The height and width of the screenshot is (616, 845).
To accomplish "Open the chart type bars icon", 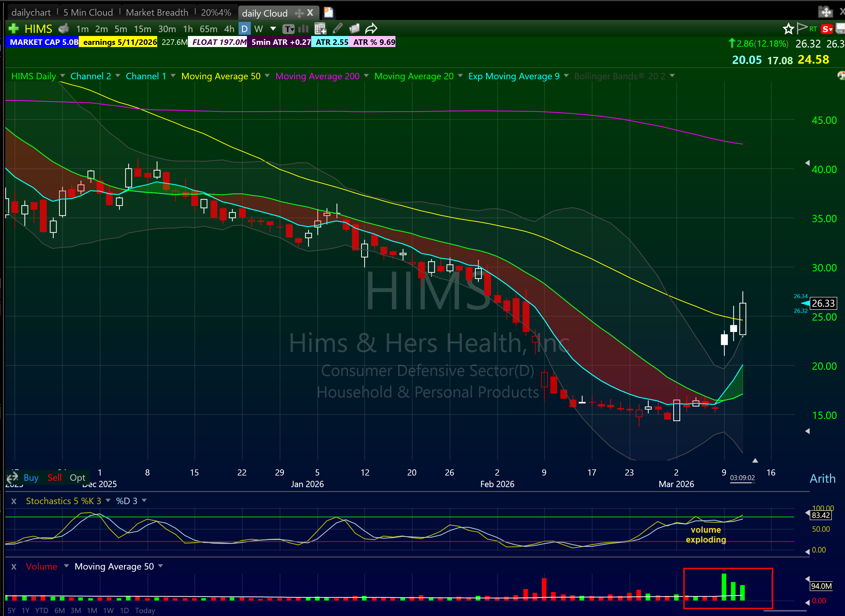I will coord(303,29).
